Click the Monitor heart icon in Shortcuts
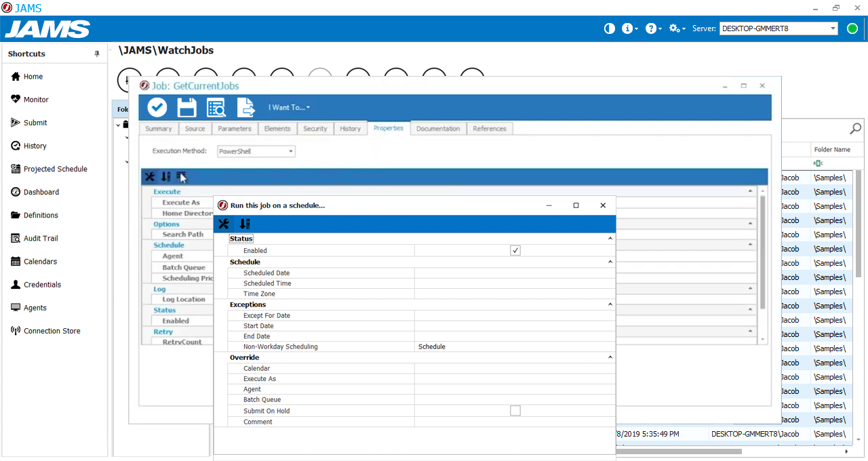The image size is (868, 461). click(x=16, y=99)
